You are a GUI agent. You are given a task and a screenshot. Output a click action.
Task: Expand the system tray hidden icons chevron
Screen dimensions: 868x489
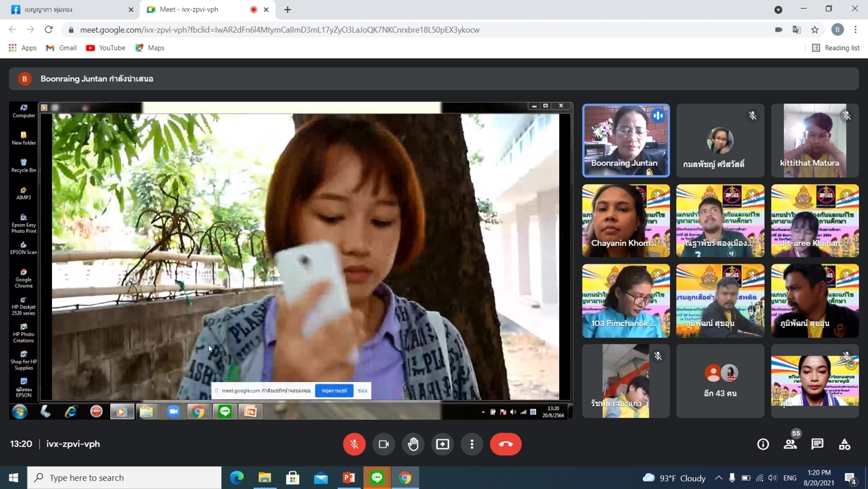click(x=718, y=477)
